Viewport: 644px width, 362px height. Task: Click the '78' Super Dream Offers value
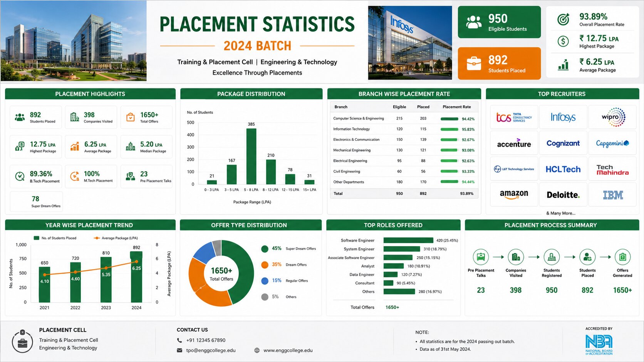point(35,199)
